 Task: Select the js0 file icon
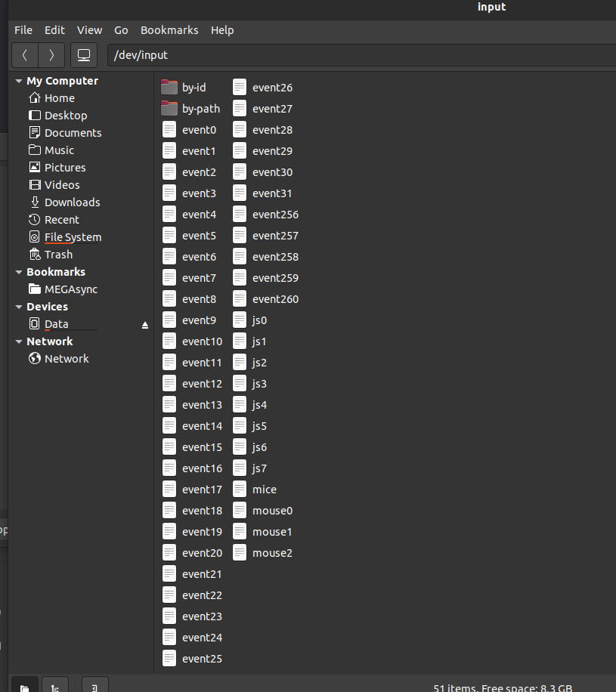(x=240, y=320)
